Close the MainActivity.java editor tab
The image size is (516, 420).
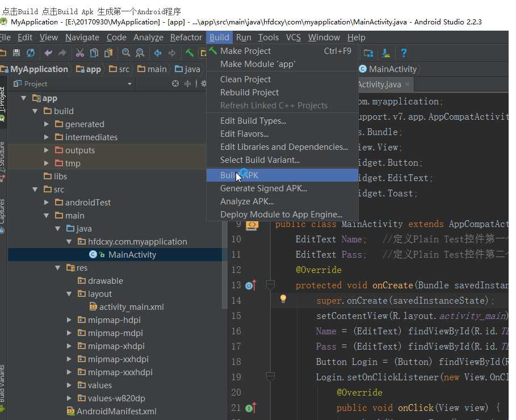(x=408, y=84)
